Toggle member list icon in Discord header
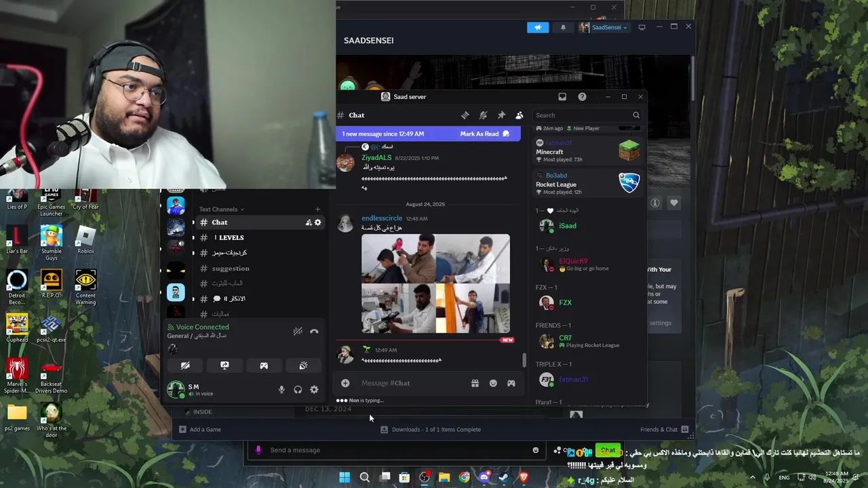This screenshot has width=868, height=488. point(519,115)
